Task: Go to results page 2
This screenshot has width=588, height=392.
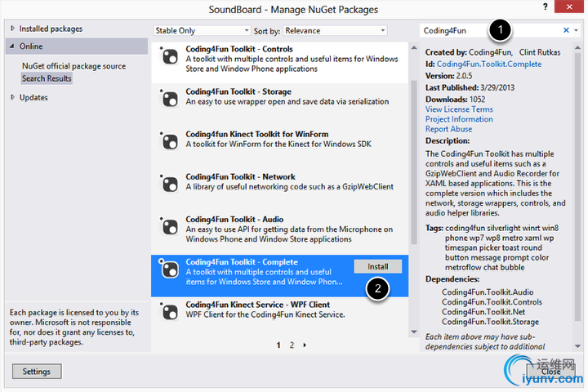Action: [292, 345]
